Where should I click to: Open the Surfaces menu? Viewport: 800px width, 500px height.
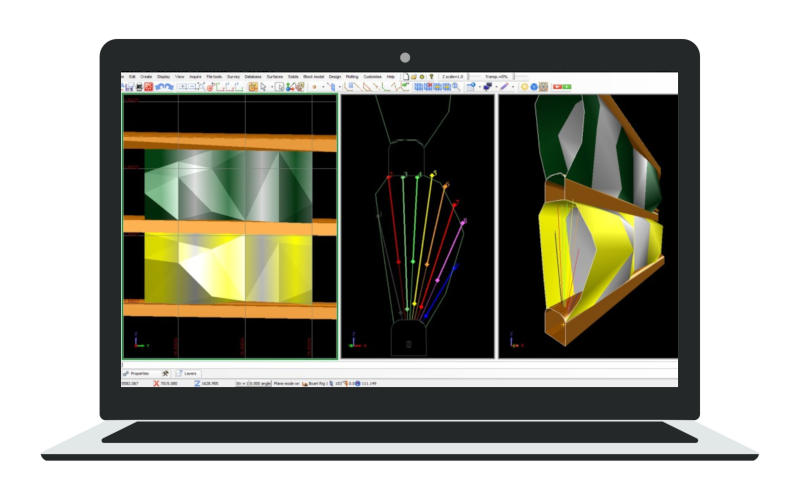click(x=275, y=77)
